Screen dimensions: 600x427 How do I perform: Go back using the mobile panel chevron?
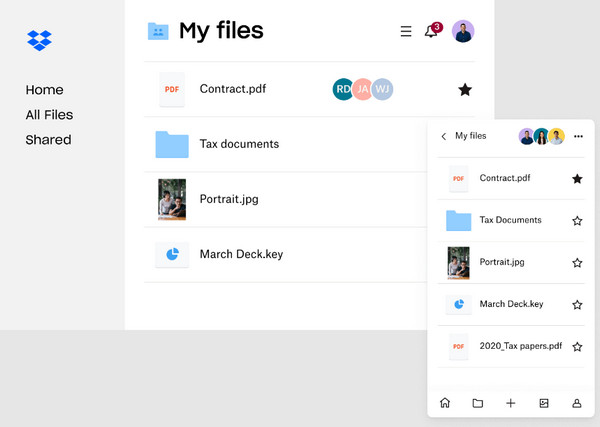click(x=443, y=136)
